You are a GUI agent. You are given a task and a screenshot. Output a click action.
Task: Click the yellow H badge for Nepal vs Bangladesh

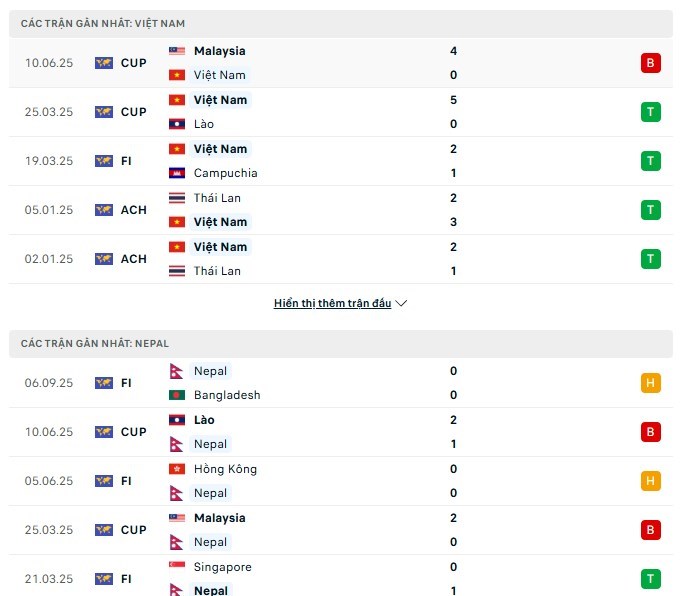(x=650, y=383)
